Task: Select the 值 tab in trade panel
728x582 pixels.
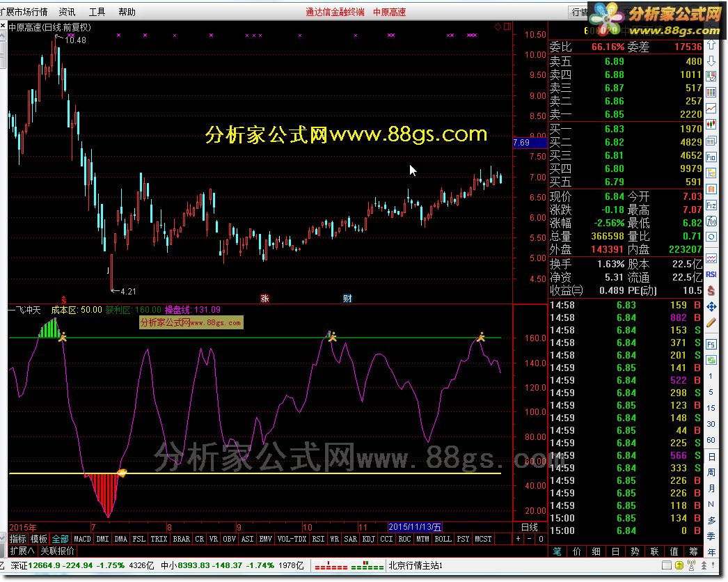Action: pyautogui.click(x=674, y=551)
